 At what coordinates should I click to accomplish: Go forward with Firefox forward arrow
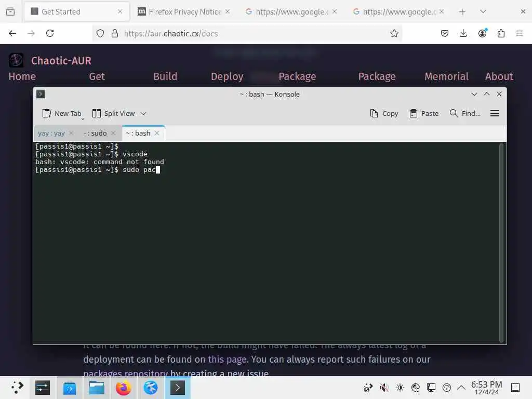coord(31,33)
